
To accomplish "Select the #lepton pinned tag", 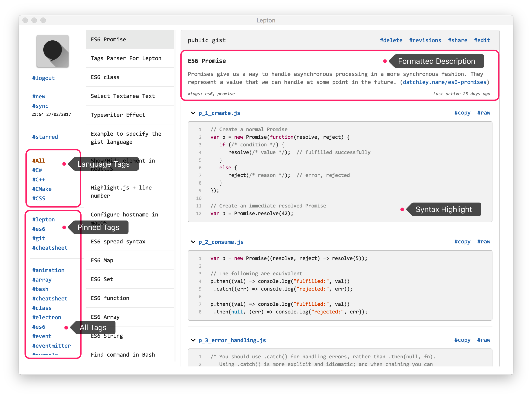I will pos(44,219).
